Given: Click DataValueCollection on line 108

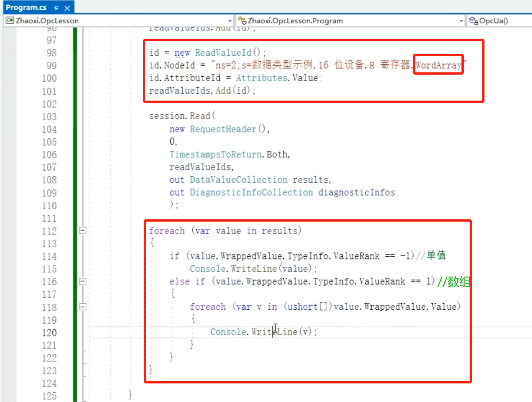Looking at the screenshot, I should tap(238, 180).
